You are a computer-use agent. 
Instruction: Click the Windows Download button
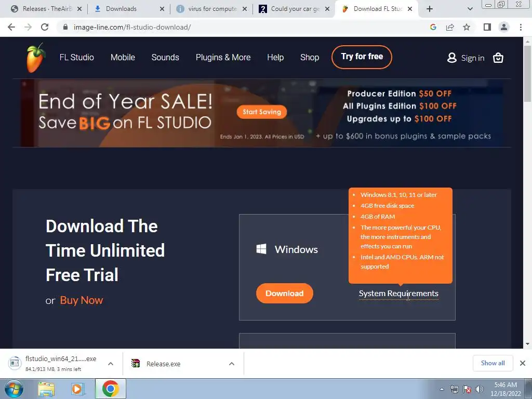point(284,293)
